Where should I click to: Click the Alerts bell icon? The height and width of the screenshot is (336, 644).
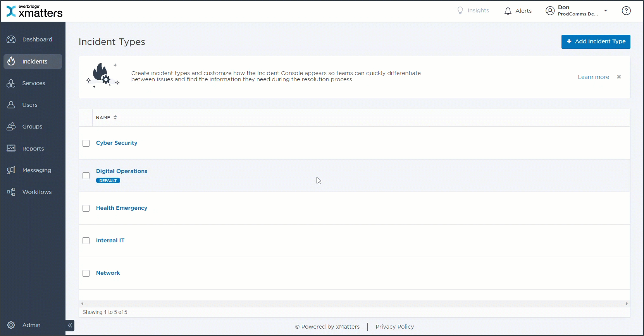point(508,11)
